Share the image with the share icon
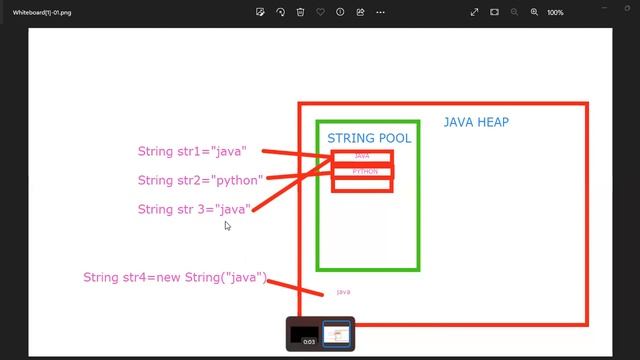Viewport: 640px width, 360px height. point(360,12)
